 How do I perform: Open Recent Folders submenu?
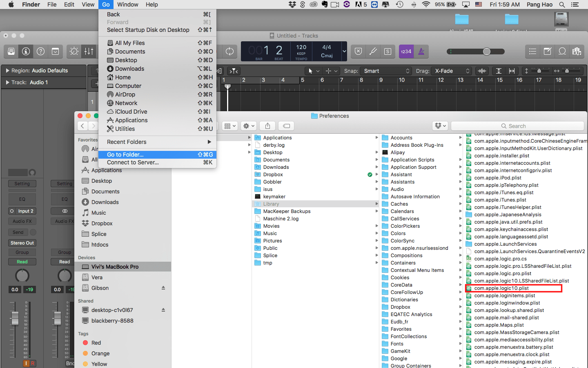(157, 142)
